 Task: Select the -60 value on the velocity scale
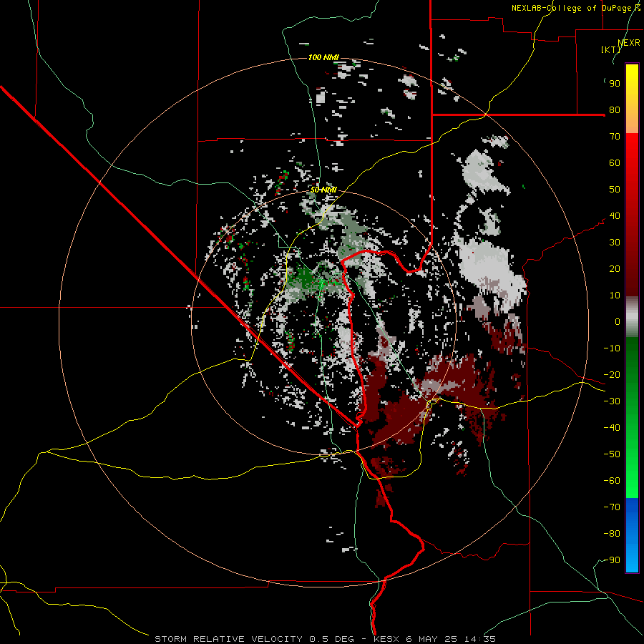click(x=612, y=481)
